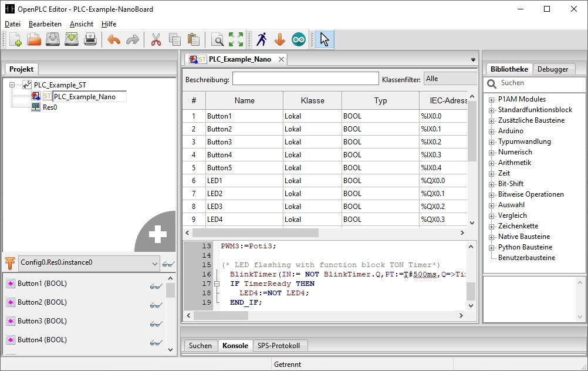The height and width of the screenshot is (371, 588).
Task: Click the LED1 name cell
Action: tap(245, 181)
